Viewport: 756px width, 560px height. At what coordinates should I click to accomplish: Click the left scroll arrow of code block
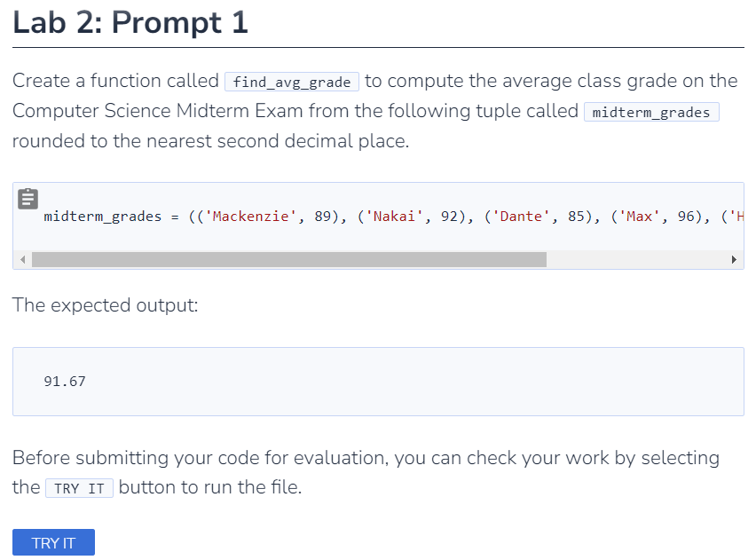tap(23, 259)
